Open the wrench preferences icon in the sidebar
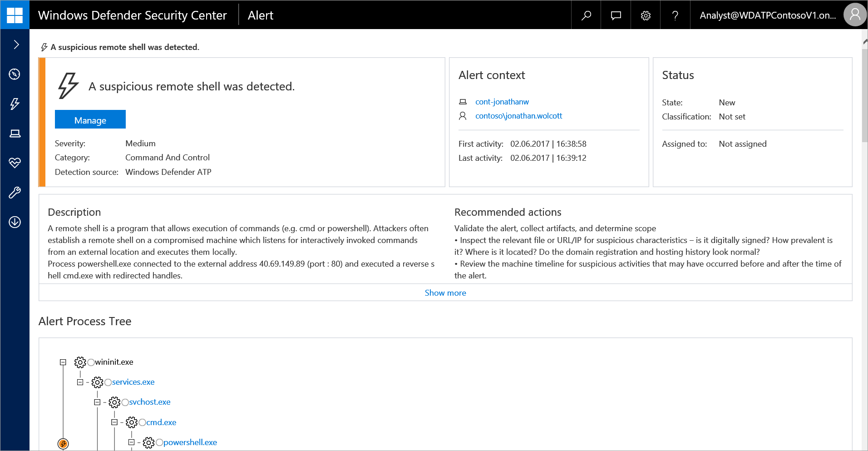 (15, 193)
